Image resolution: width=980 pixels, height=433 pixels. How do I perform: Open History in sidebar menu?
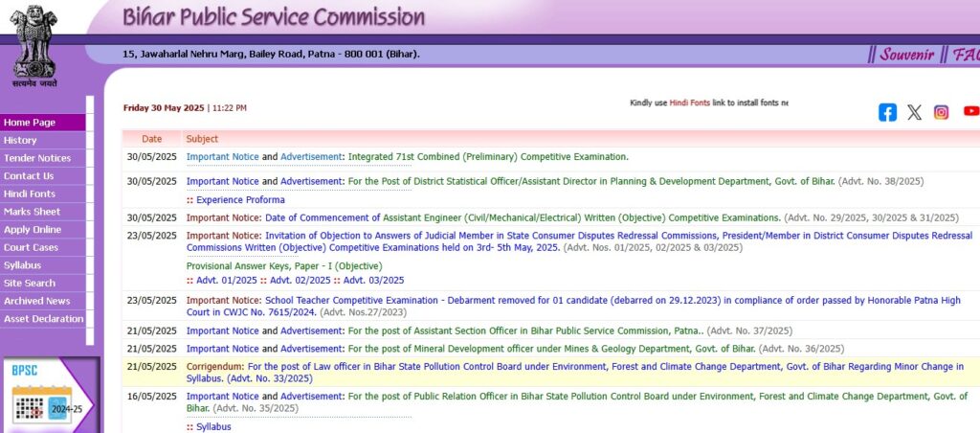42,140
